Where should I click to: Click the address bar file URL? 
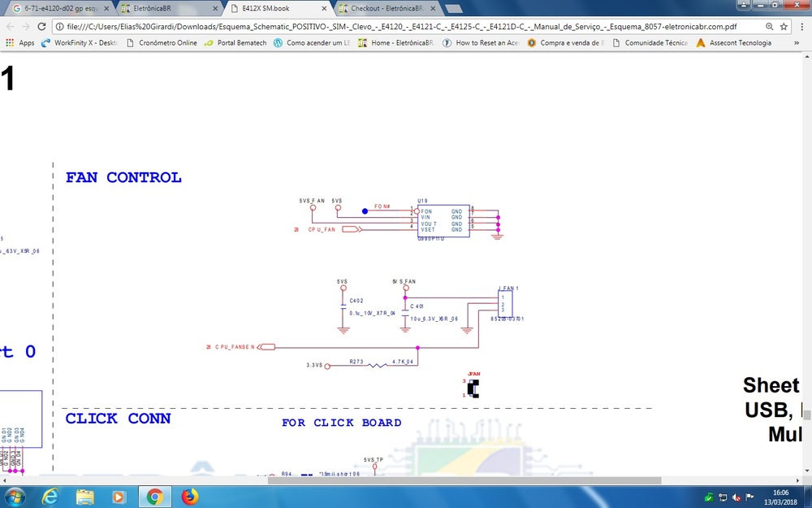click(406, 26)
